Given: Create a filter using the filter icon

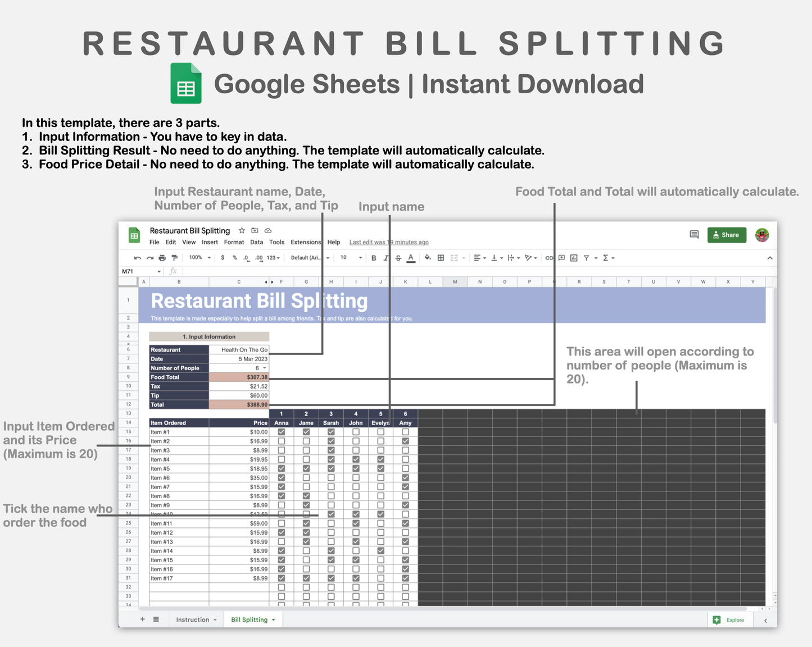Looking at the screenshot, I should (x=586, y=258).
